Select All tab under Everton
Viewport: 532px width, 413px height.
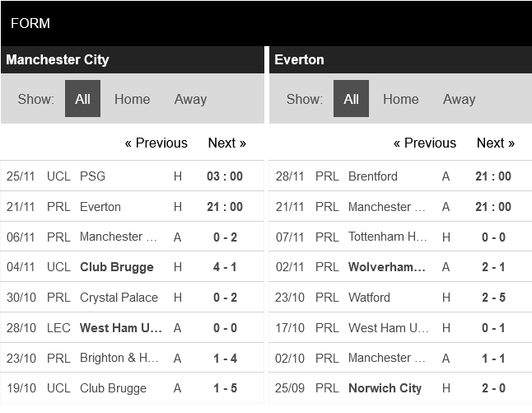tap(351, 99)
